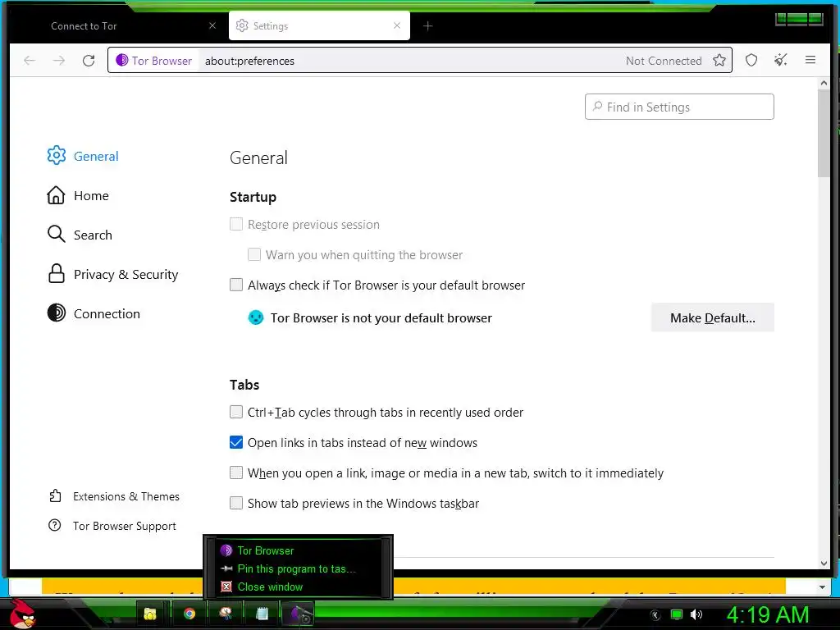Open the Connection settings category
The height and width of the screenshot is (630, 840).
click(x=94, y=313)
